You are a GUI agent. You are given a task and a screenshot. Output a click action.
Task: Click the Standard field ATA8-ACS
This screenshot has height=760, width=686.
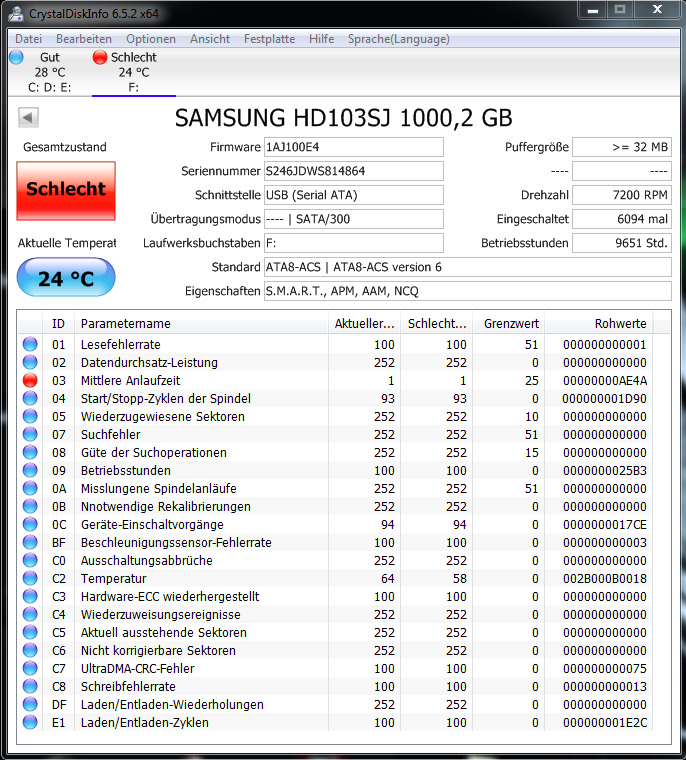468,267
